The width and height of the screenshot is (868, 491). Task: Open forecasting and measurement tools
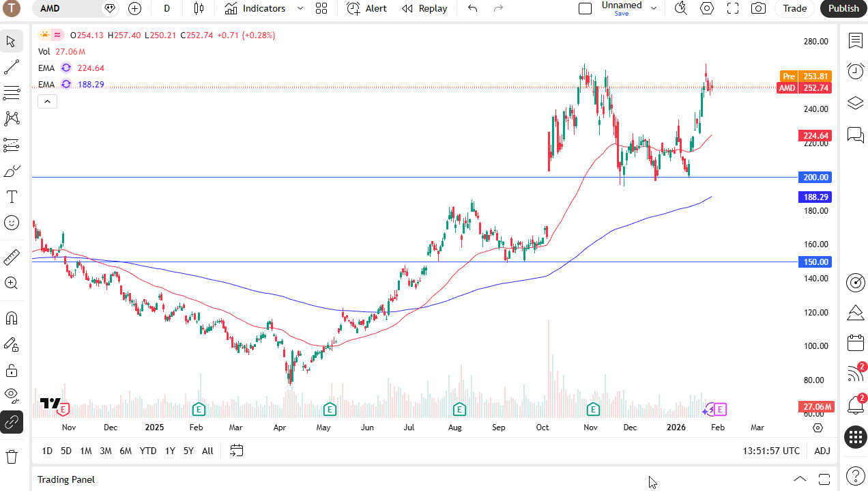tap(12, 145)
